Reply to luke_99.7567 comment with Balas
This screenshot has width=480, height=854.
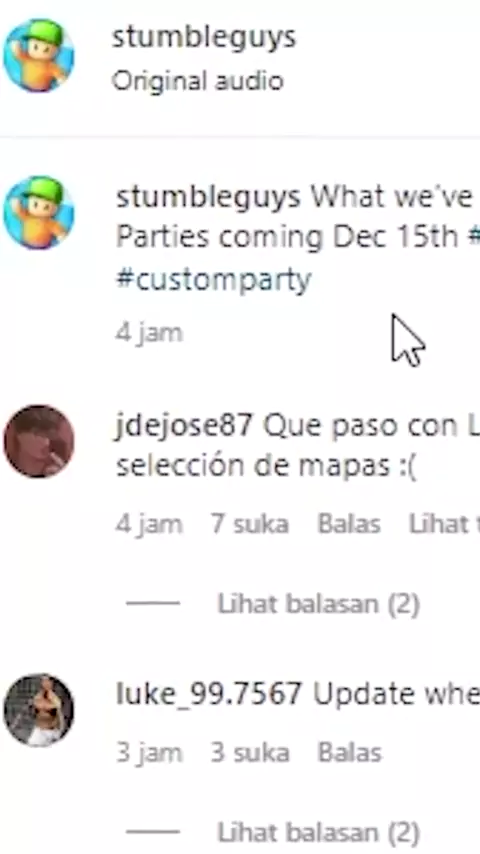tap(349, 753)
